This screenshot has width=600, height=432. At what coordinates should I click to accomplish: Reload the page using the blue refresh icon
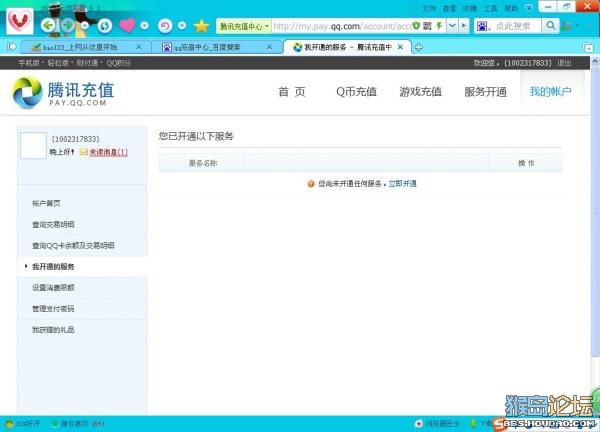coord(104,26)
